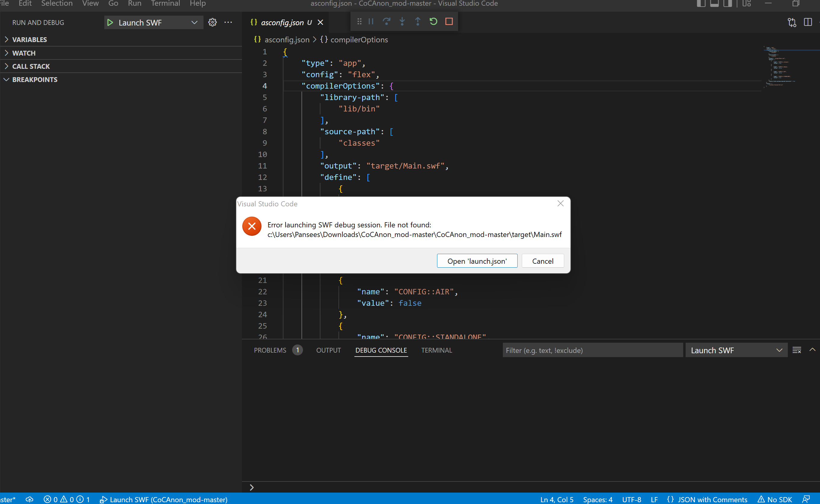Clear the debug console
The height and width of the screenshot is (504, 820).
pyautogui.click(x=797, y=350)
